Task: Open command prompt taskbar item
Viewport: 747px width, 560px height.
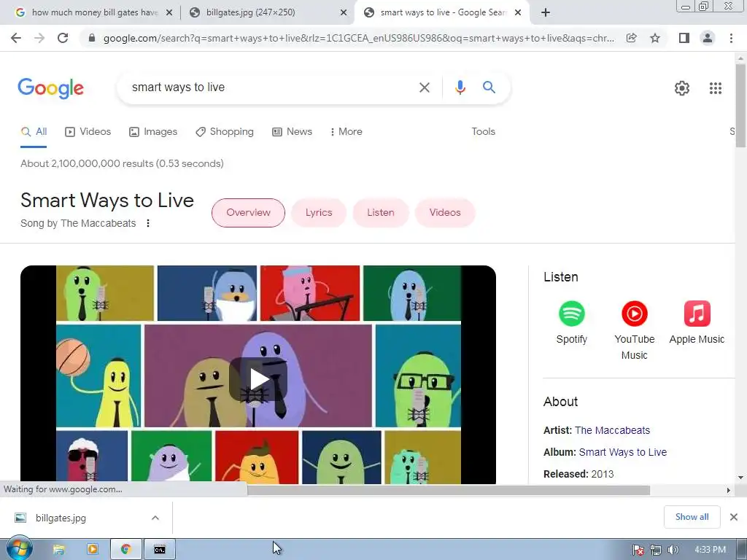Action: tap(160, 550)
